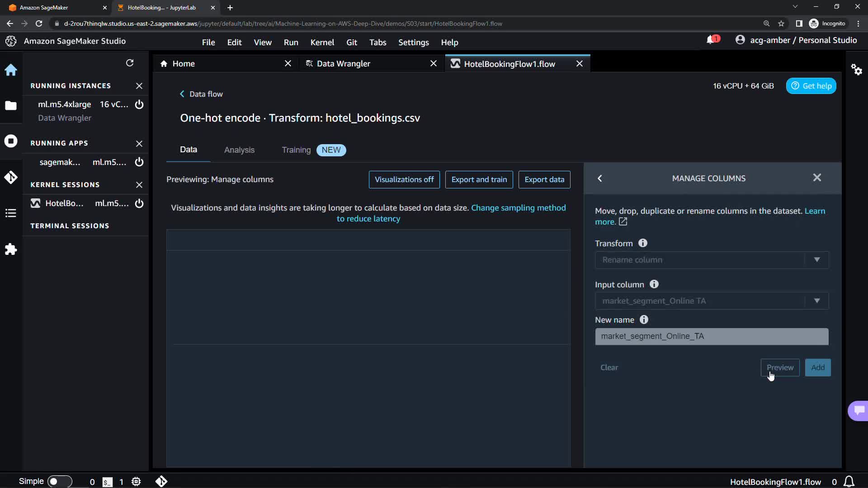
Task: Open the Home icon in left sidebar
Action: click(x=11, y=70)
